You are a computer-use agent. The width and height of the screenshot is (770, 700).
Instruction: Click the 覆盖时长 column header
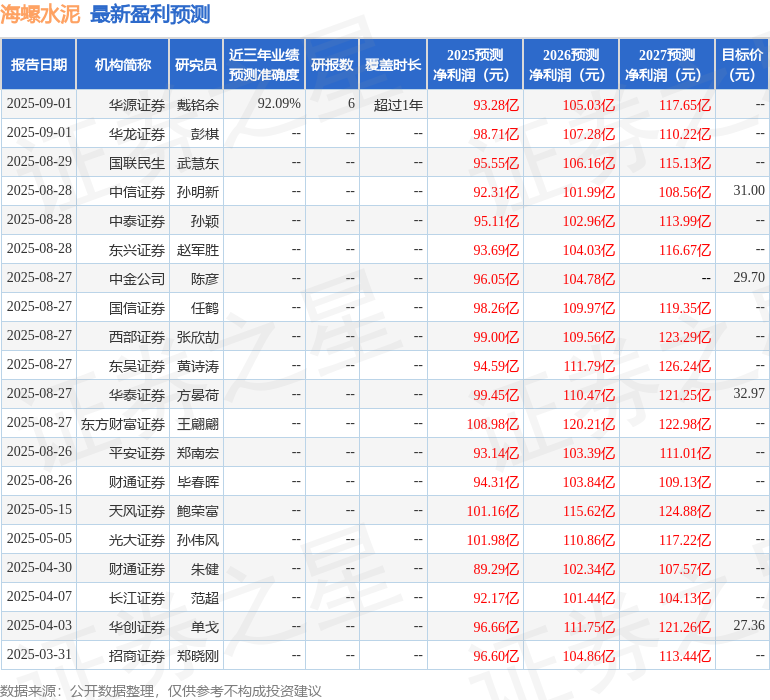pyautogui.click(x=393, y=65)
